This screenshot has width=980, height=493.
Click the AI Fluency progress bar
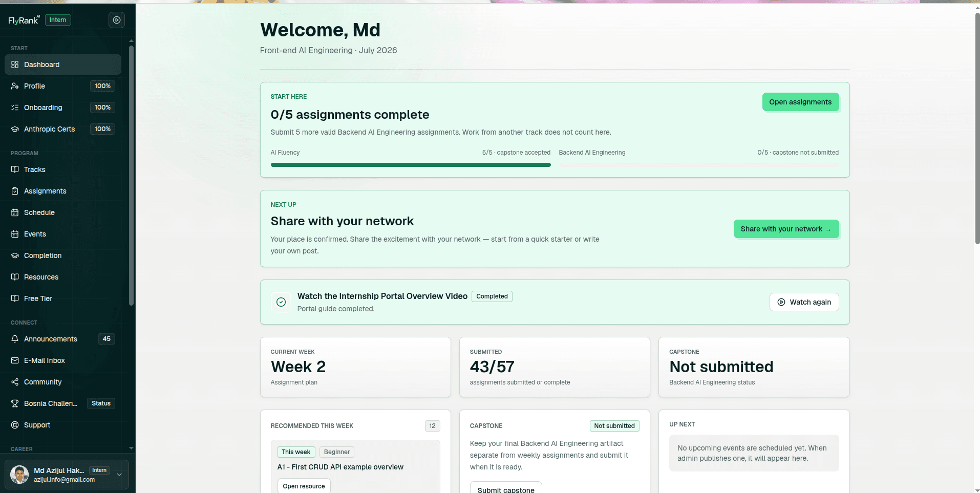point(411,165)
